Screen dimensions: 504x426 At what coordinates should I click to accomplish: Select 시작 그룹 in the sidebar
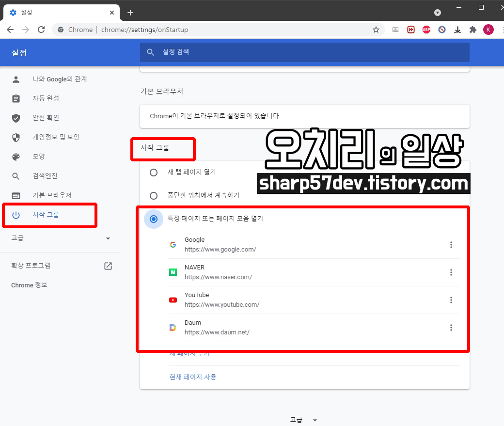[x=46, y=215]
